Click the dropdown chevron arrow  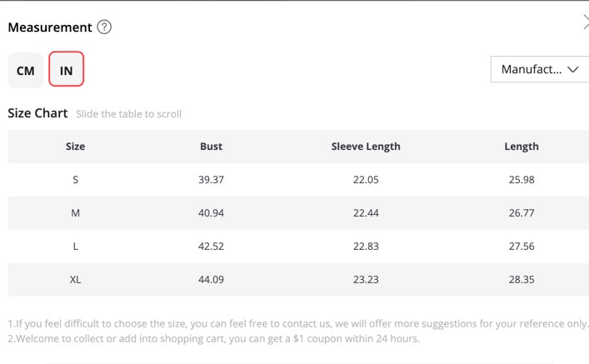click(572, 70)
